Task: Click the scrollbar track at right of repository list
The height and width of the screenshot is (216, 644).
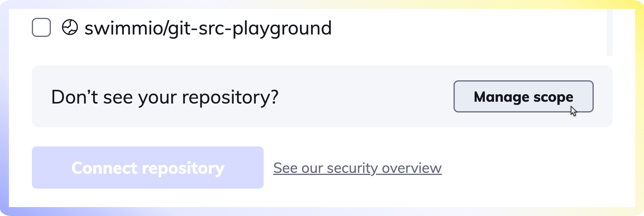Action: 610,32
